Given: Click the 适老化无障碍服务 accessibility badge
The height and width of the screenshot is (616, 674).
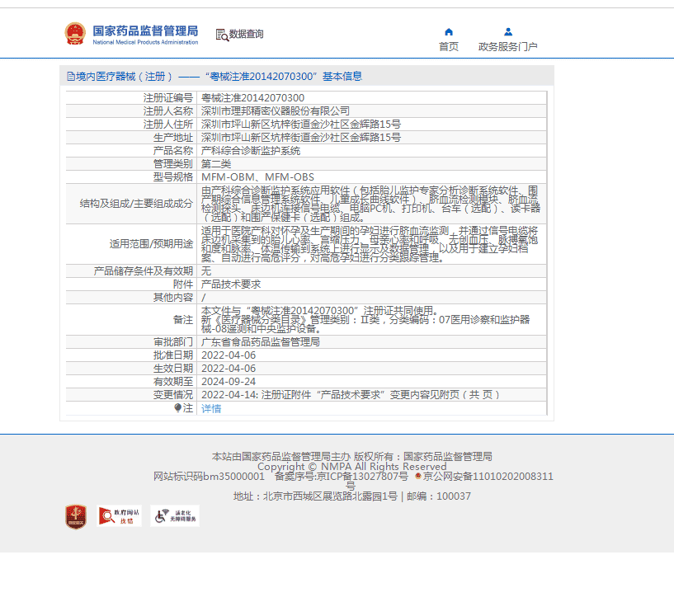Looking at the screenshot, I should [175, 516].
